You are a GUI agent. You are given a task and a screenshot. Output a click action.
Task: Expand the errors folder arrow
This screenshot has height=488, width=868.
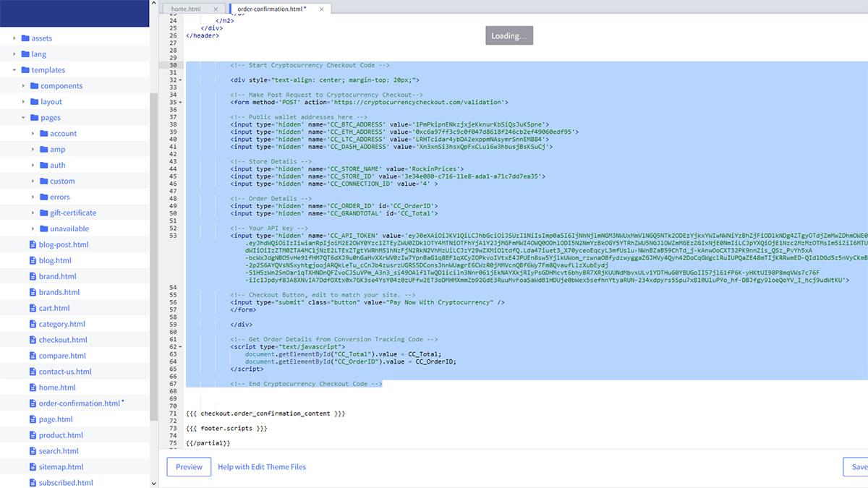[x=33, y=197]
